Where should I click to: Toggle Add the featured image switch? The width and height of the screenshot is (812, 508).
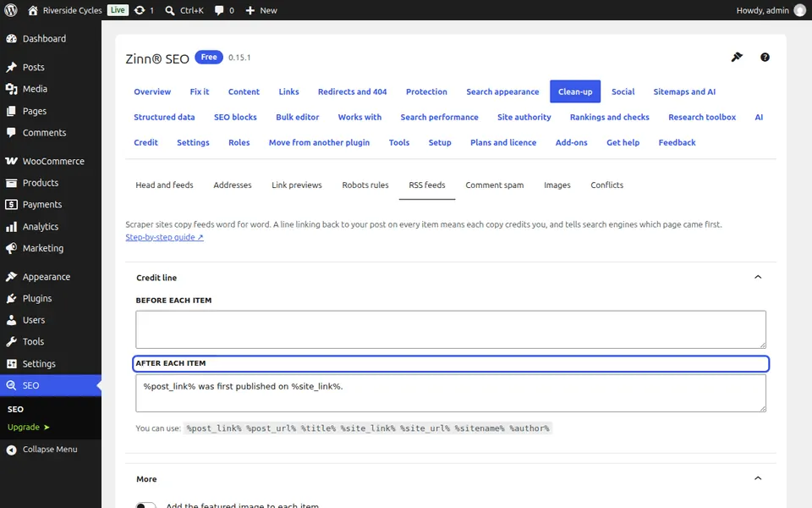point(145,505)
